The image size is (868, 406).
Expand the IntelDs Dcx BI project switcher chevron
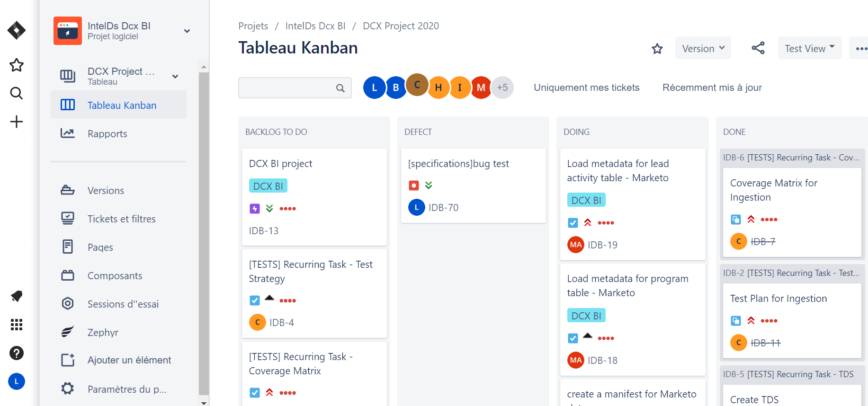[x=187, y=31]
